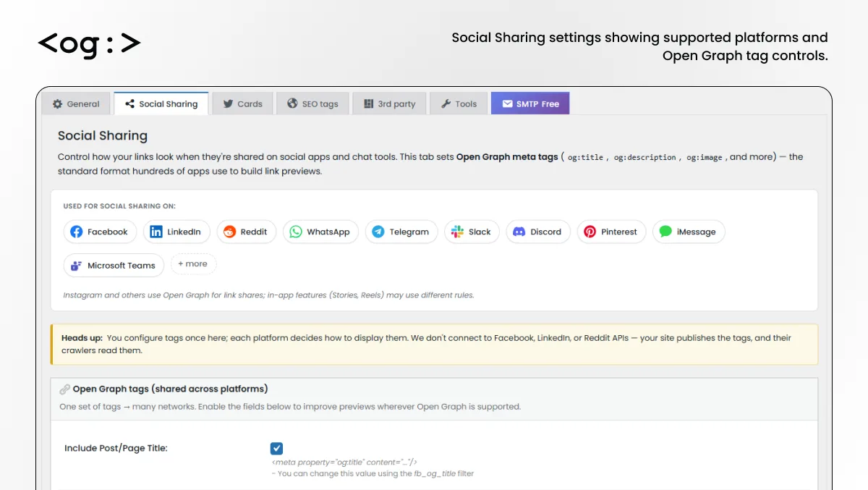This screenshot has height=490, width=868.
Task: Click the gear icon on the General tab
Action: click(x=57, y=104)
